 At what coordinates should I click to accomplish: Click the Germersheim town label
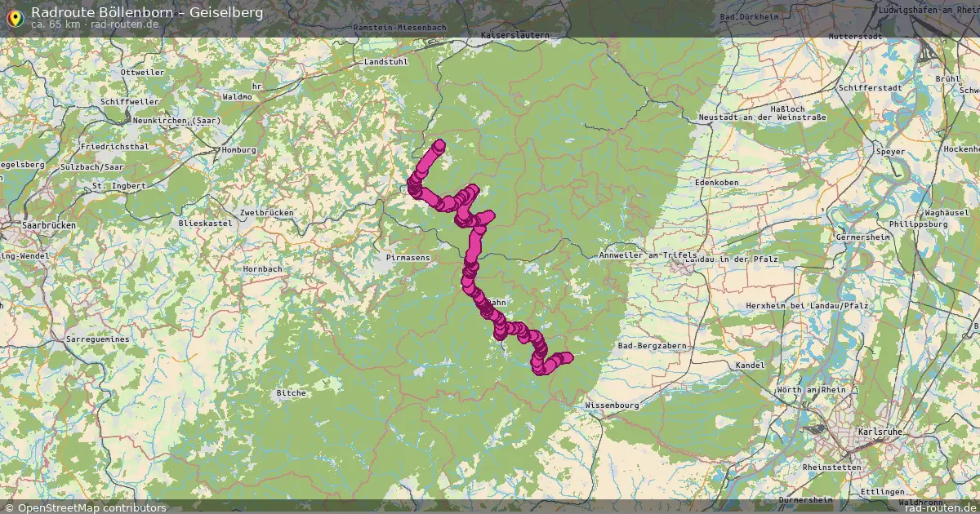(x=864, y=237)
